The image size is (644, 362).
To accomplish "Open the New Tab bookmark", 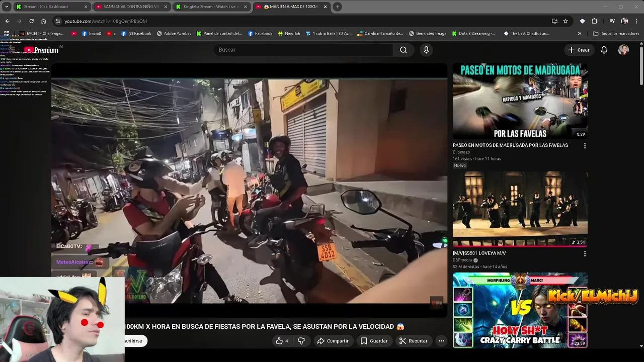I will click(x=288, y=34).
